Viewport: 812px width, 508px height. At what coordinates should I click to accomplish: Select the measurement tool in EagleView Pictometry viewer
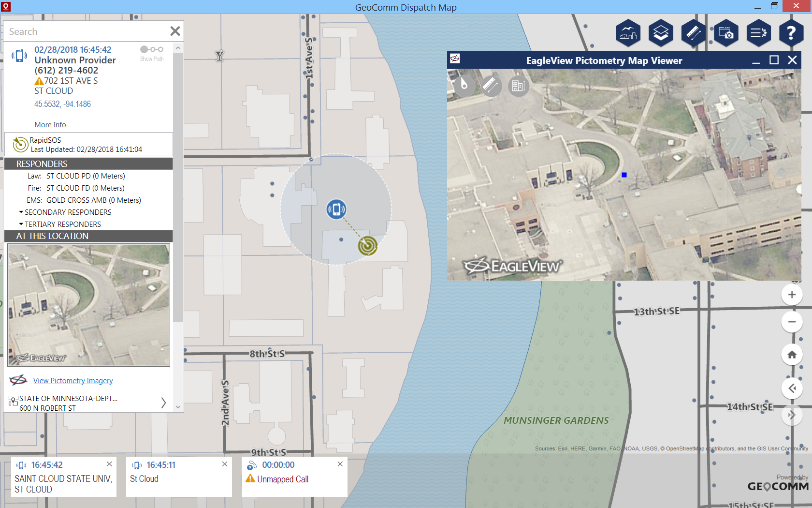tap(491, 86)
